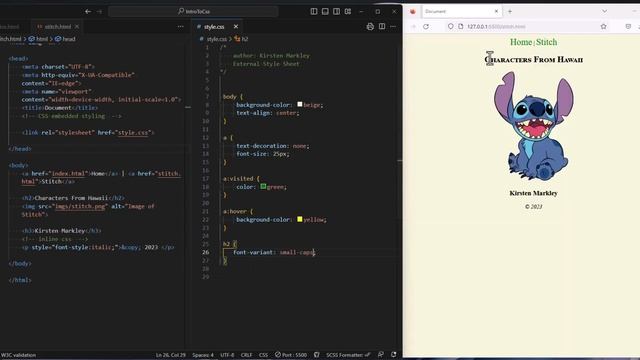The width and height of the screenshot is (640, 360).
Task: Change CRLF end of line sequence
Action: (247, 355)
